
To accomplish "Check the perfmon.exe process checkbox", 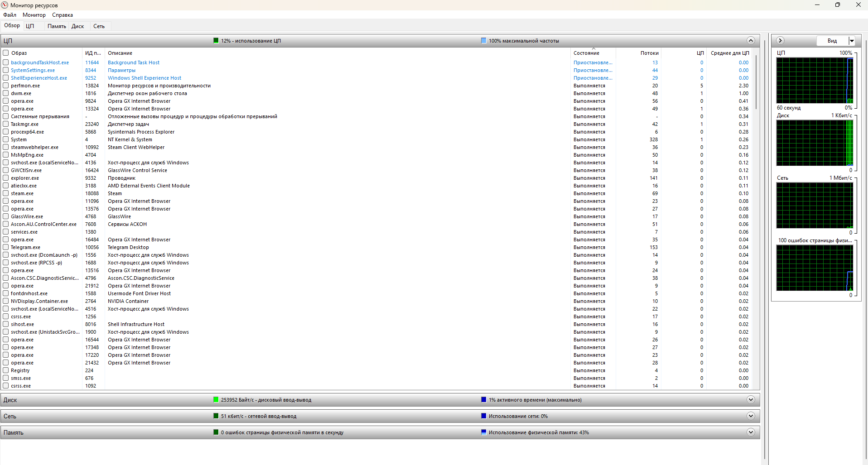I will pyautogui.click(x=6, y=86).
